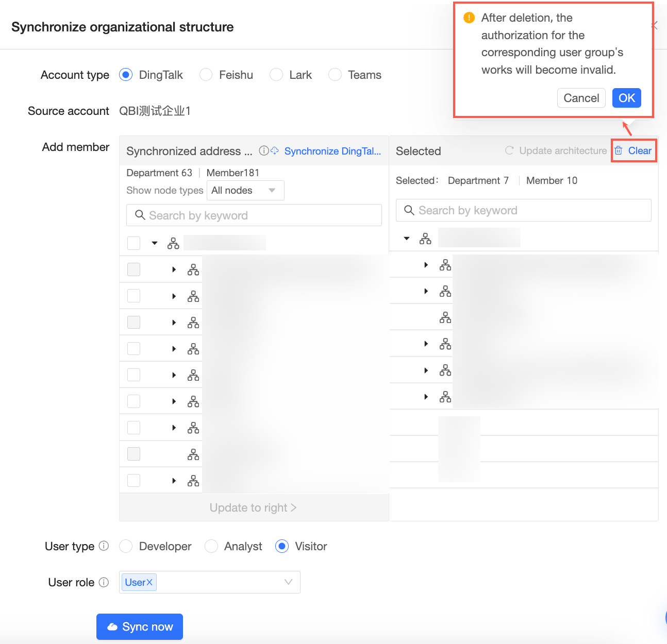Click the 'Department 63' count text

[159, 173]
